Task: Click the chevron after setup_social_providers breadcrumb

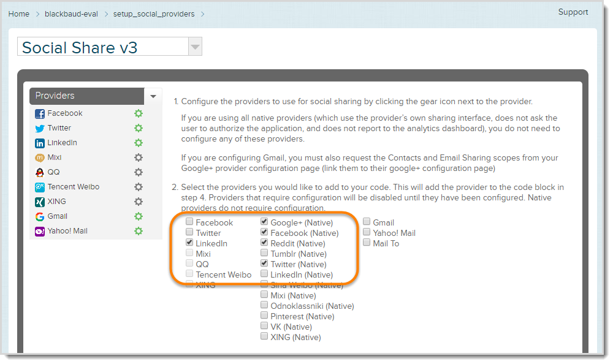Action: pyautogui.click(x=202, y=14)
